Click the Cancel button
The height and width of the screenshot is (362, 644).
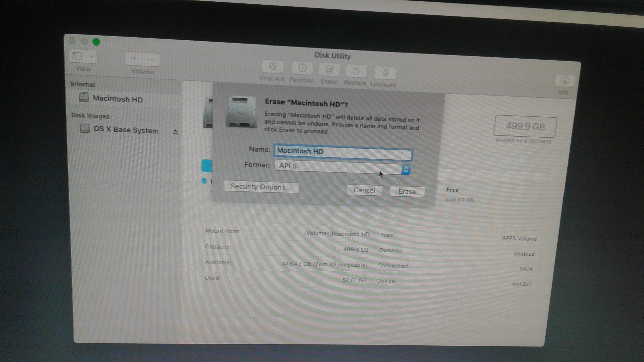click(x=364, y=191)
